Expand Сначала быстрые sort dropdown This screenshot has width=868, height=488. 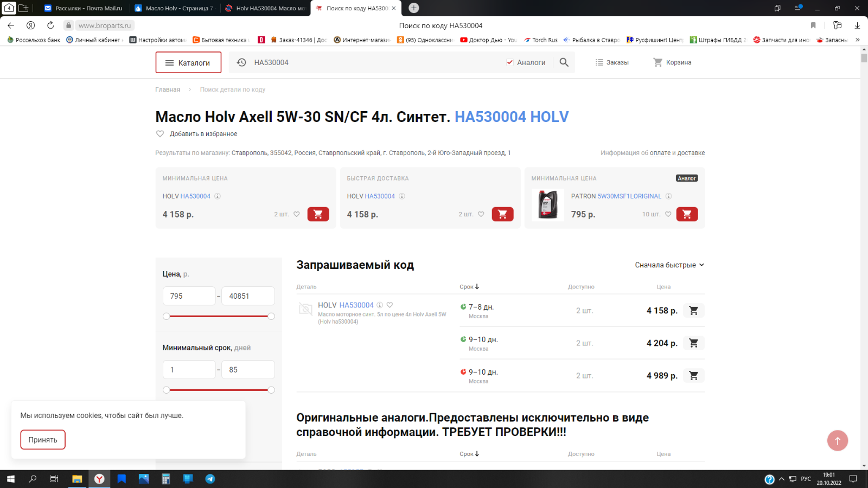click(669, 265)
